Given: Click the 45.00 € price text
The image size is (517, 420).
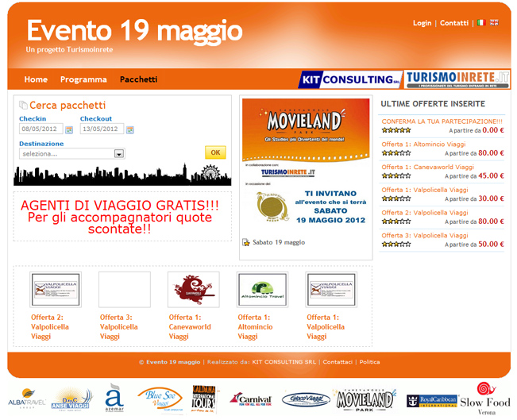Looking at the screenshot, I should (x=491, y=175).
